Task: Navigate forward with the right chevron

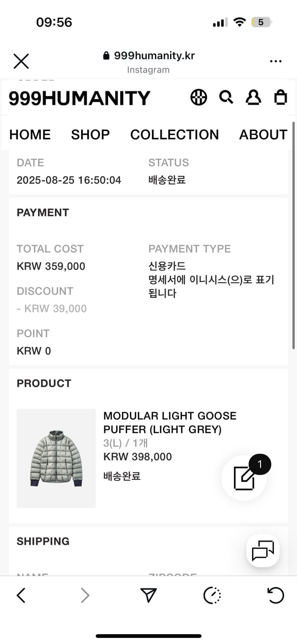Action: point(85,595)
